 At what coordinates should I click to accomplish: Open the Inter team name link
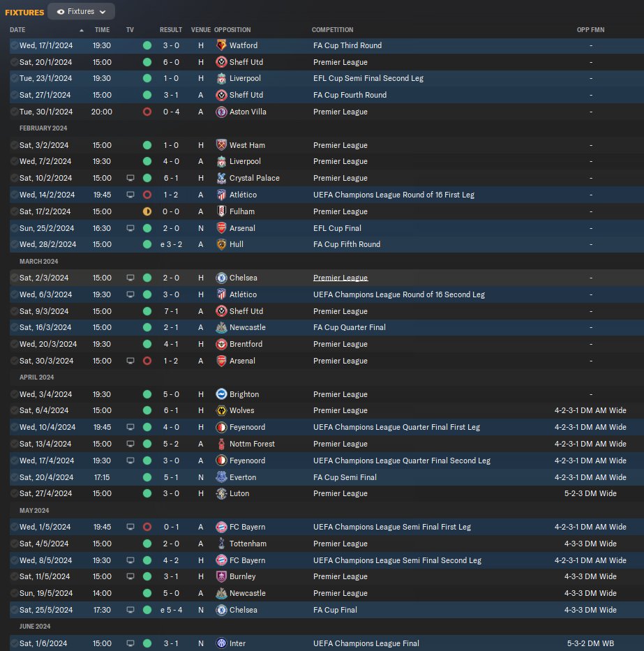point(237,643)
